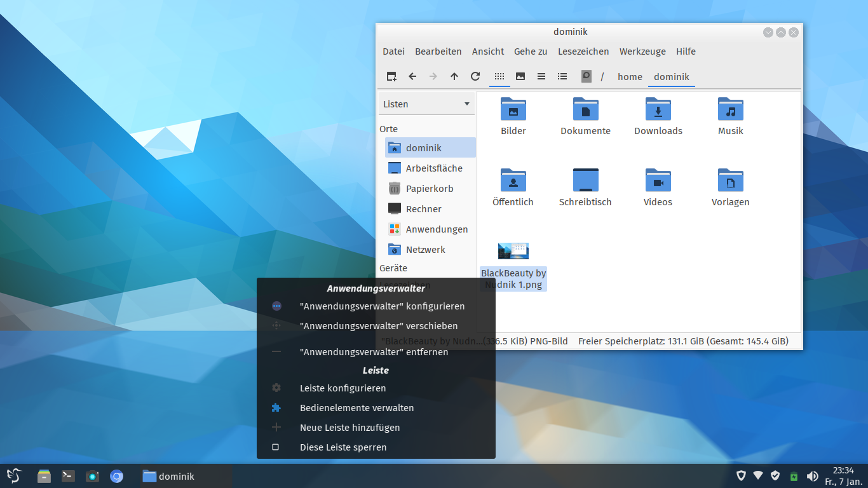Select Arbeitsfläche in sidebar
The image size is (868, 488).
pos(430,168)
